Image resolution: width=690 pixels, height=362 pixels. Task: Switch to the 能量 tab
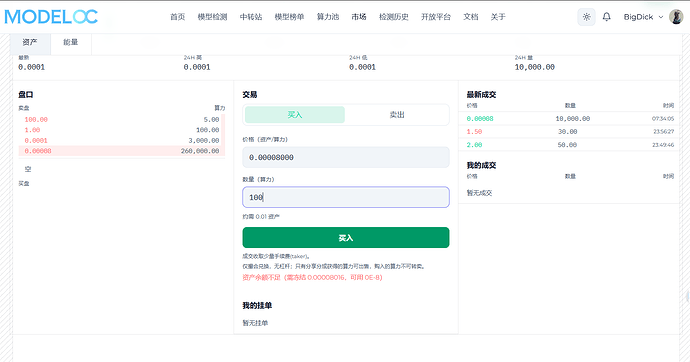pos(70,42)
